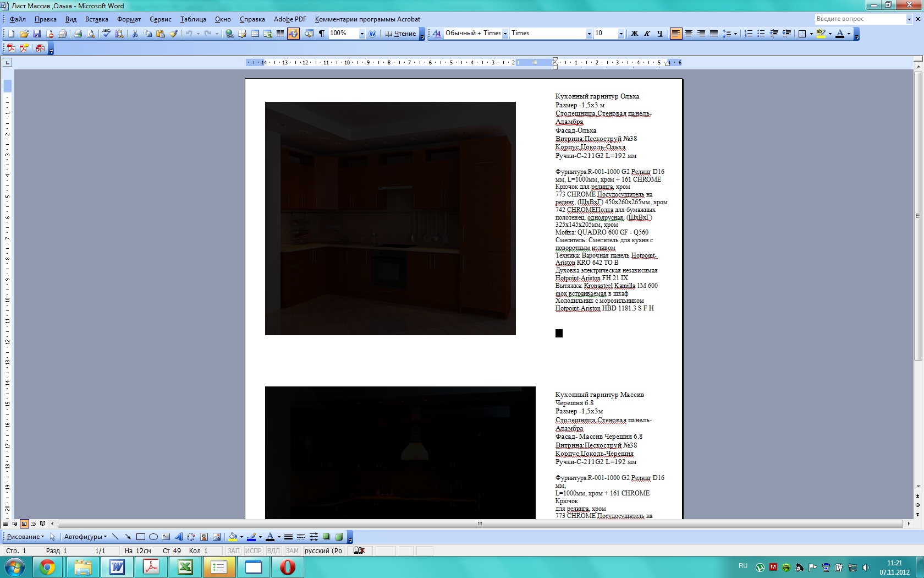Toggle Underline formatting (Ч)
The height and width of the screenshot is (578, 924).
tap(659, 34)
